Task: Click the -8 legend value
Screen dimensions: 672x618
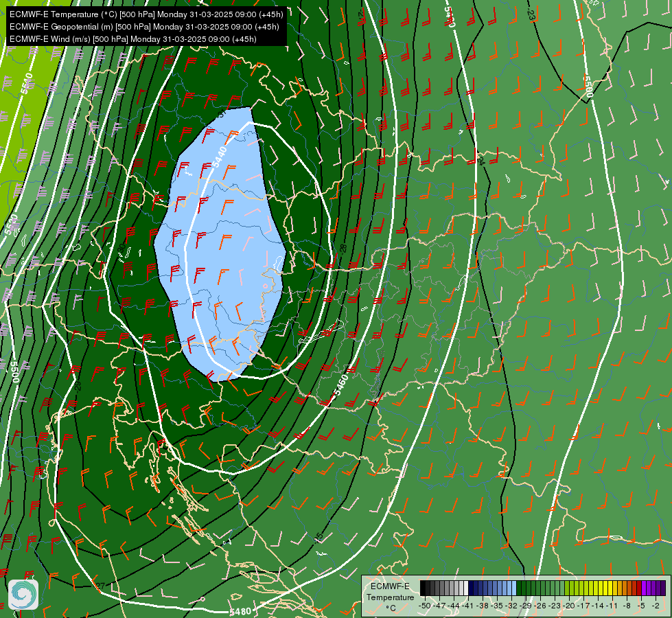Action: [x=627, y=606]
